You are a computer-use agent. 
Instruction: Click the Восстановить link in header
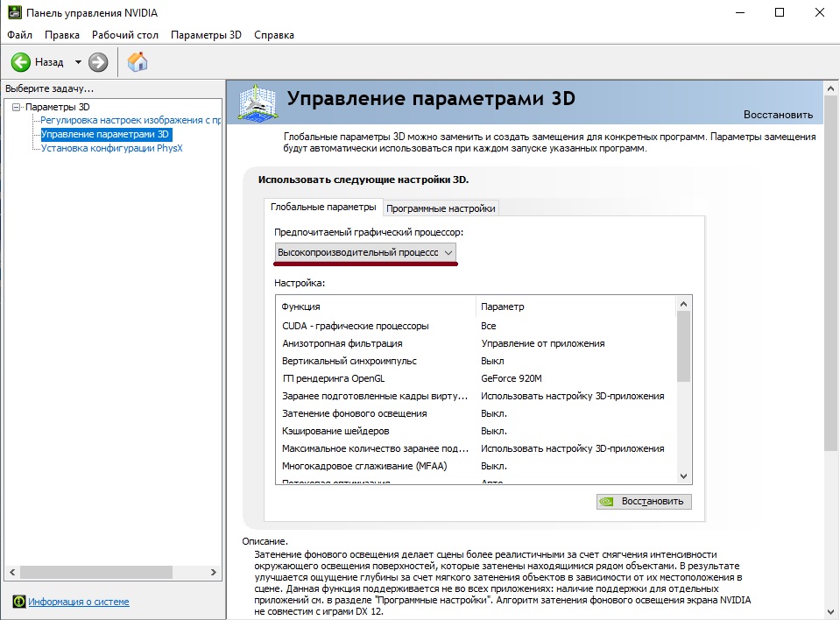tap(778, 115)
